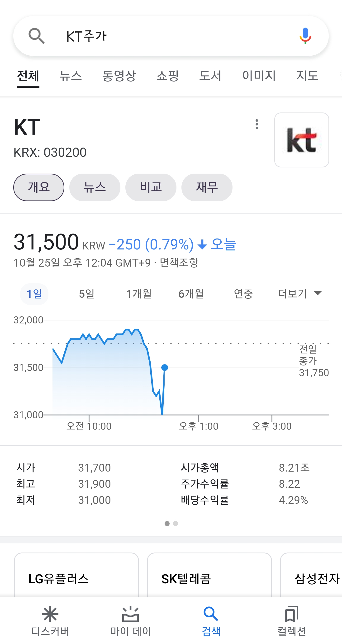342x644 pixels.
Task: Switch to the 이미지 search tab
Action: point(259,76)
